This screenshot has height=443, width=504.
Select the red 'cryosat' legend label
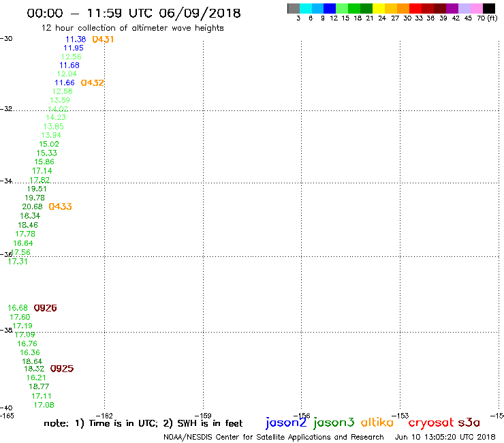[431, 423]
